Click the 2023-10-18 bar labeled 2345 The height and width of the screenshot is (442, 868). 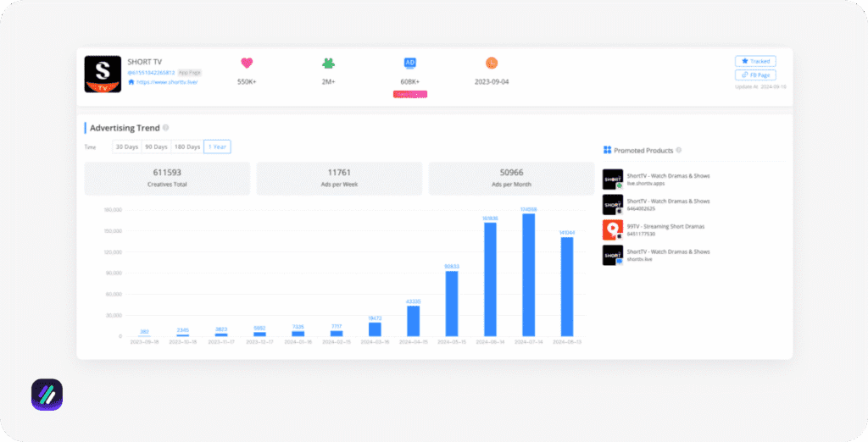(183, 335)
